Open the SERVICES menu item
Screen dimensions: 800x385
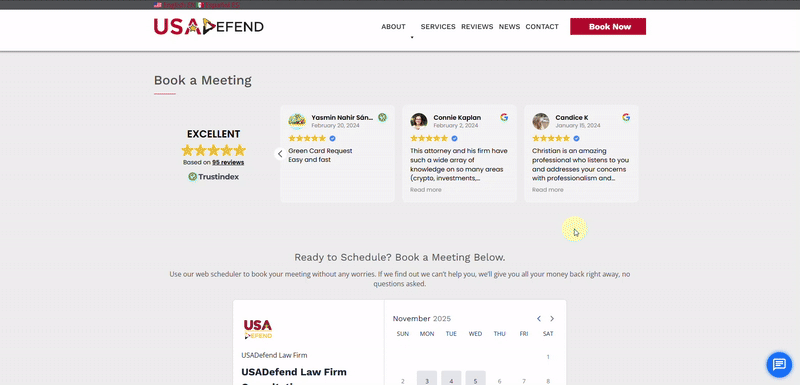point(438,27)
